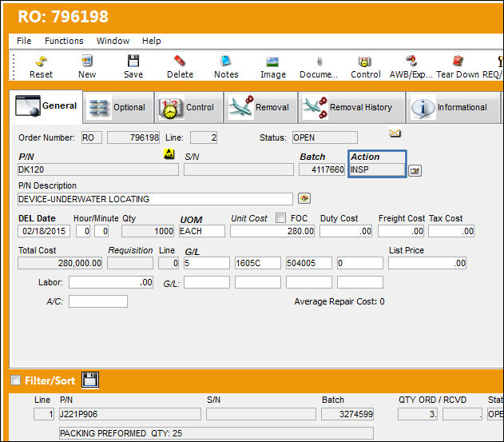
Task: Click the Duty Cost field
Action: pyautogui.click(x=346, y=231)
